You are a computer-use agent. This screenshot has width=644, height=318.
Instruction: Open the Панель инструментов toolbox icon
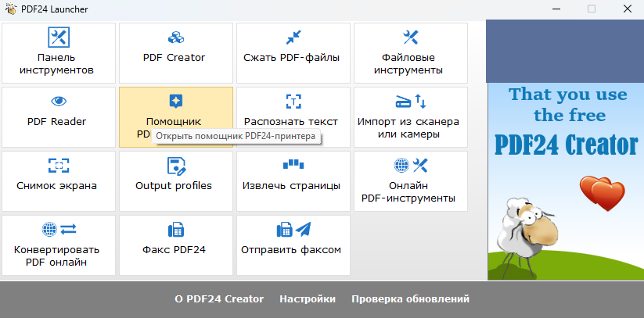click(59, 38)
